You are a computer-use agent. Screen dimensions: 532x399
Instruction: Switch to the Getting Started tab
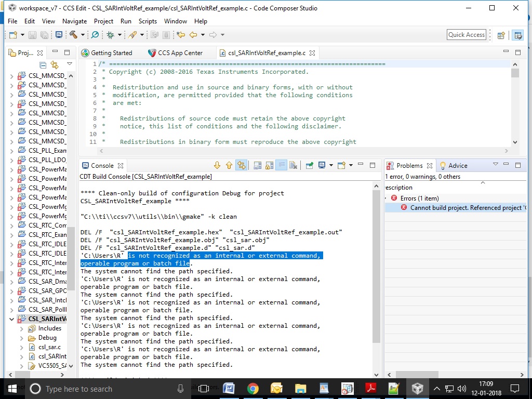click(x=107, y=53)
